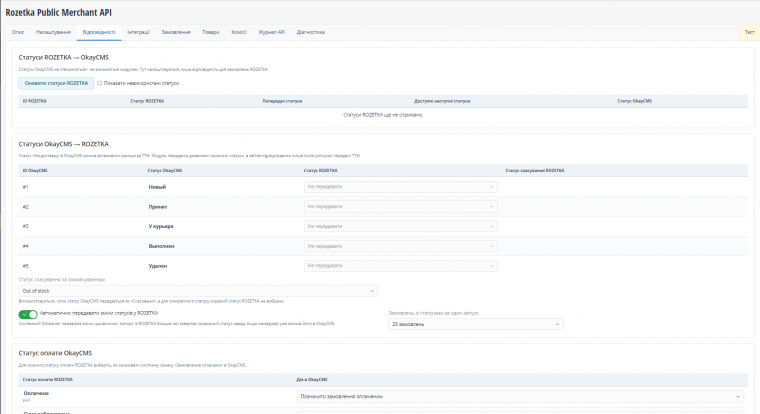Click the Статус оплати OkayCMS section title

55,353
